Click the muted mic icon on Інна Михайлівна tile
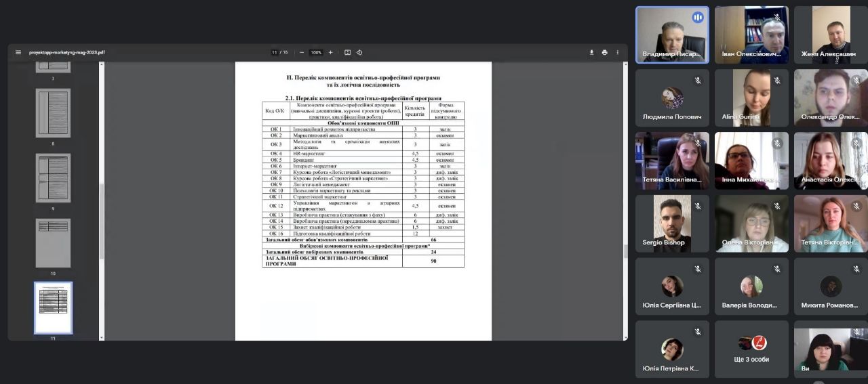868x384 pixels. (777, 144)
